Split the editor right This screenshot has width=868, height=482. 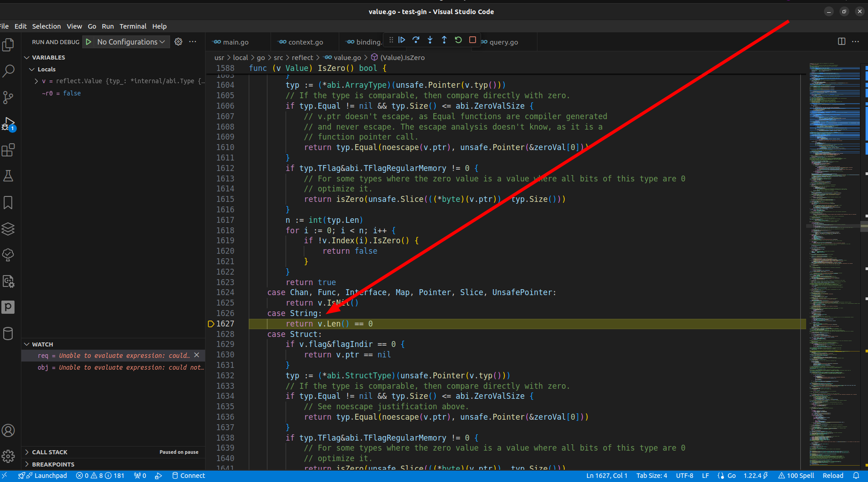tap(842, 41)
